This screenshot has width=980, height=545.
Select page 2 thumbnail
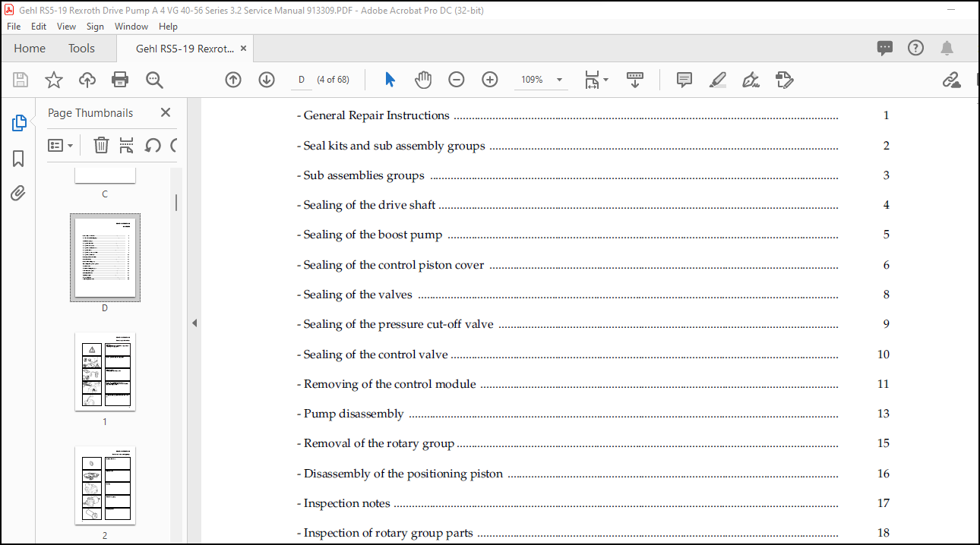pyautogui.click(x=105, y=485)
